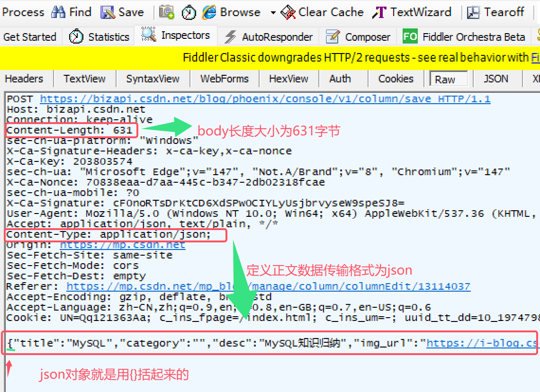Click the Browse Internet Explorer icon
The width and height of the screenshot is (540, 392).
click(x=209, y=12)
